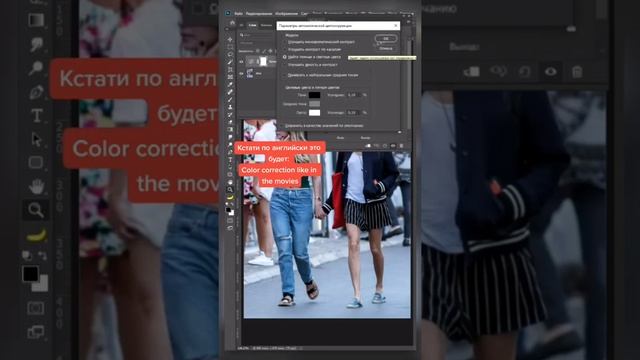This screenshot has width=640, height=360.
Task: Toggle layer visibility eye in center Properties panel
Action: click(x=393, y=146)
